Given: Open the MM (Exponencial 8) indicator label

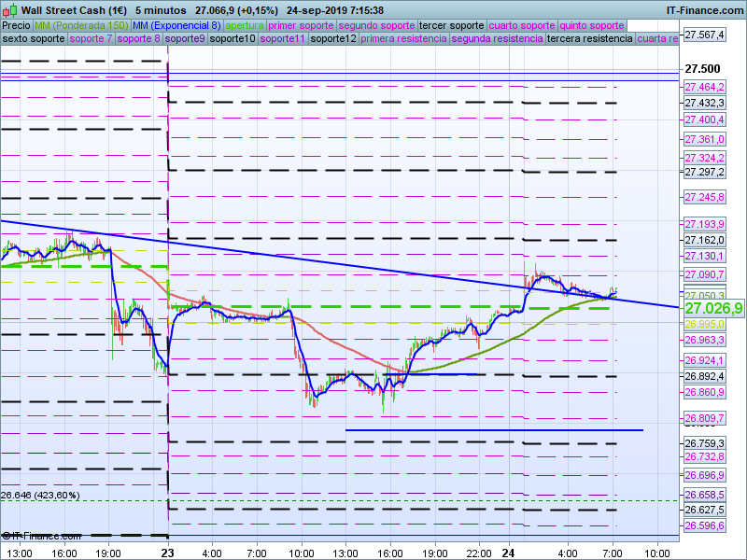Looking at the screenshot, I should pyautogui.click(x=176, y=25).
